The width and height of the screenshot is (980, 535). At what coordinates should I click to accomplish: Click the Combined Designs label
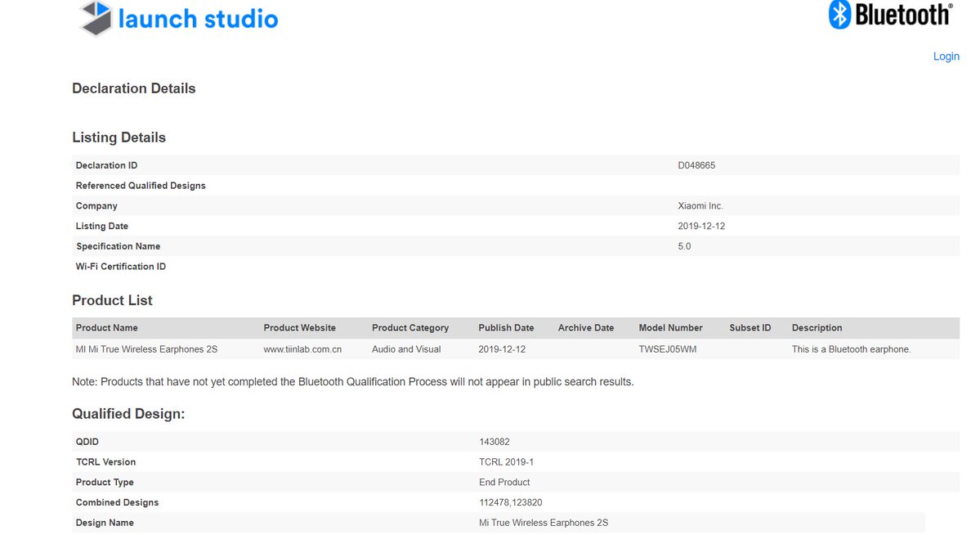tap(117, 502)
